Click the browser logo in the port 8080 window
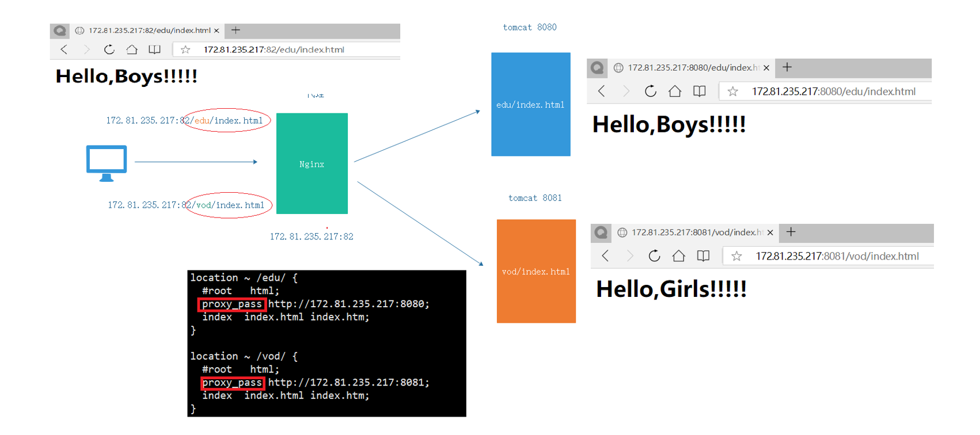Viewport: 980px width, 435px height. click(x=598, y=68)
